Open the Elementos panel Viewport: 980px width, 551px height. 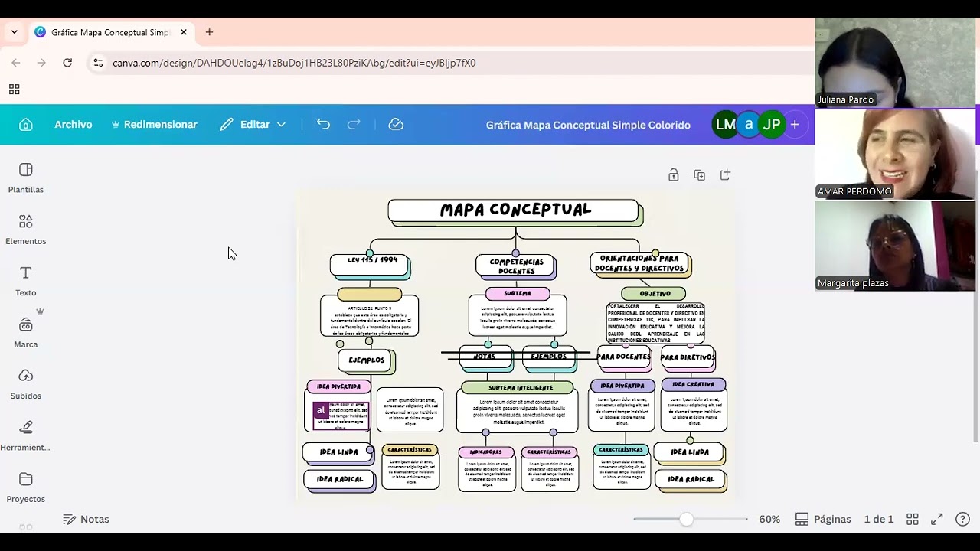click(x=25, y=230)
